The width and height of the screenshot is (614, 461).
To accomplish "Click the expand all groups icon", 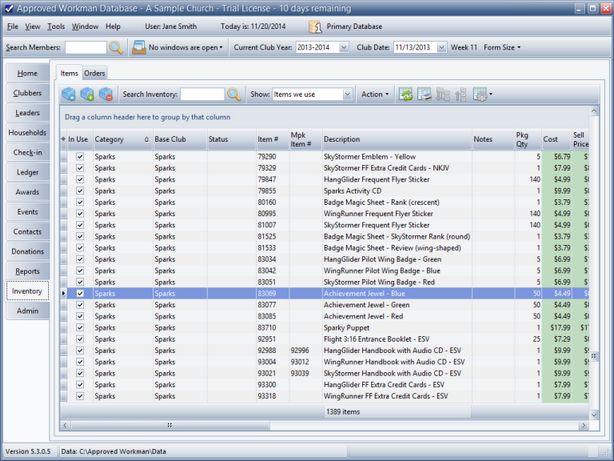I will point(443,94).
